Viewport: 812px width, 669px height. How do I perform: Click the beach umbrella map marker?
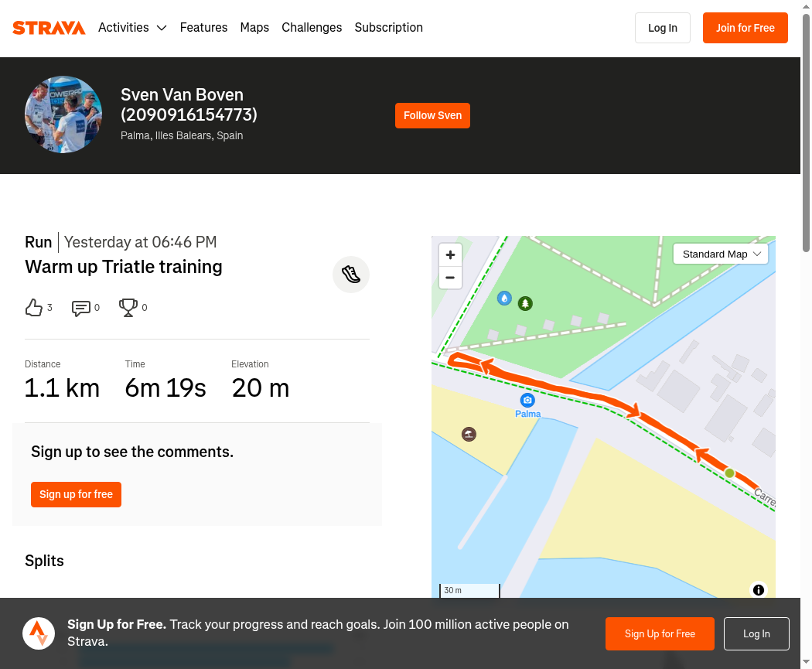pos(469,435)
